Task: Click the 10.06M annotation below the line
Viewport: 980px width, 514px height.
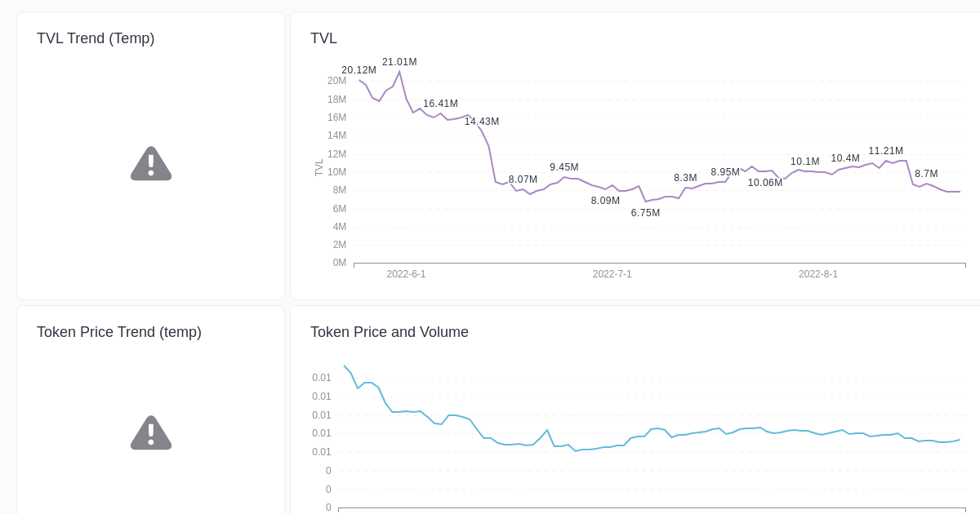Action: click(765, 183)
